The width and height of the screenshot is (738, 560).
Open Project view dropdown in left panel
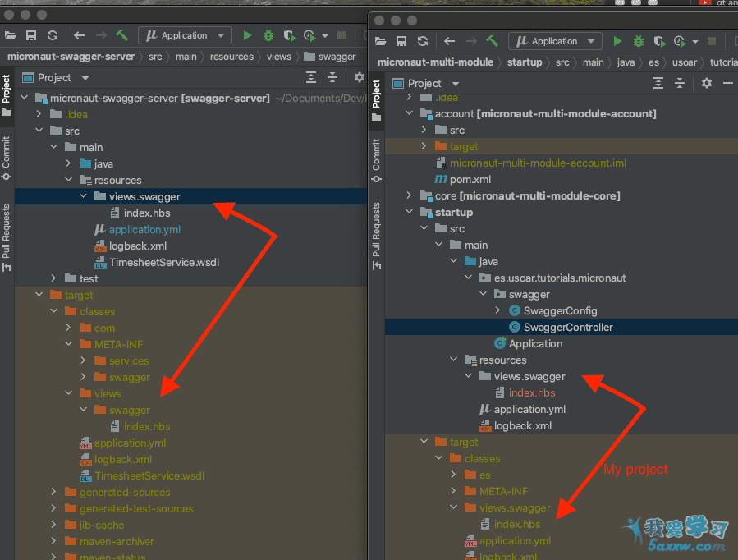[85, 78]
